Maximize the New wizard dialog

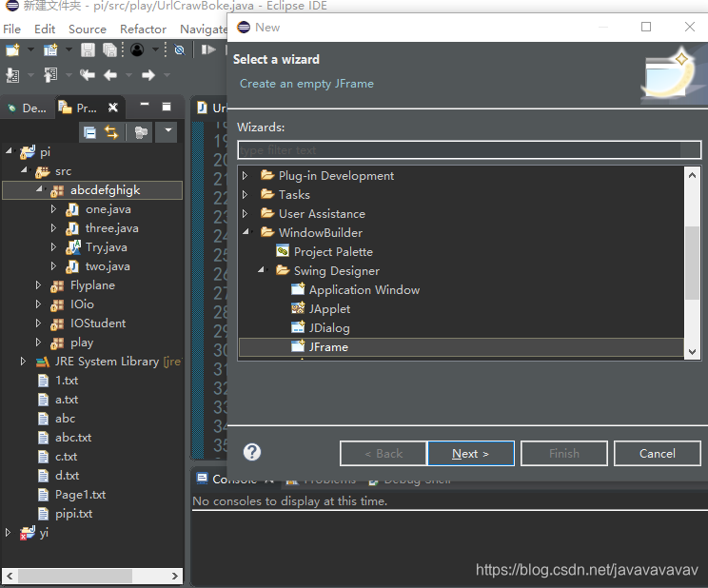pyautogui.click(x=646, y=27)
